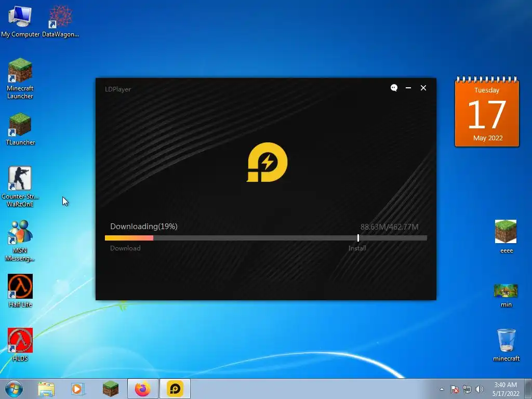Select the Half Life desktop shortcut
This screenshot has width=532, height=399.
(x=20, y=291)
